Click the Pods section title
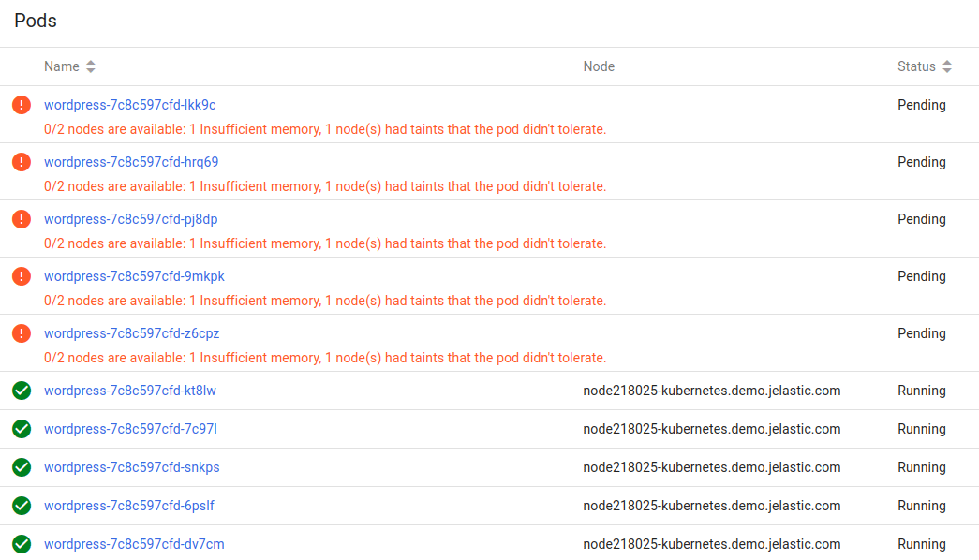This screenshot has width=979, height=560. coord(36,21)
